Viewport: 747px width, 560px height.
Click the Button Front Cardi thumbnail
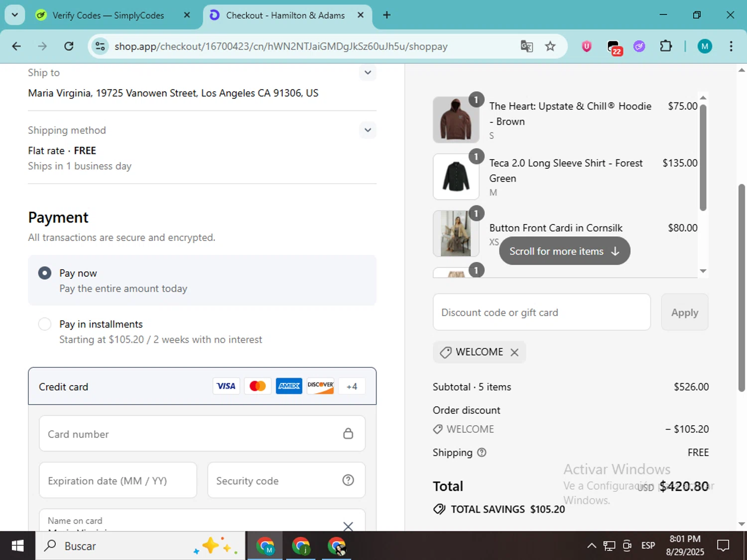click(x=456, y=233)
